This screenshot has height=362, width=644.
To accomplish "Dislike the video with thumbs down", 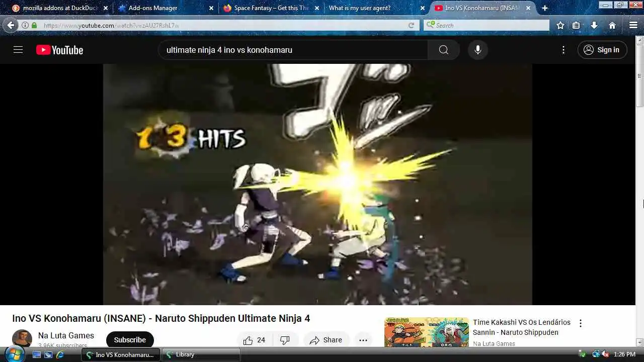I will (285, 340).
